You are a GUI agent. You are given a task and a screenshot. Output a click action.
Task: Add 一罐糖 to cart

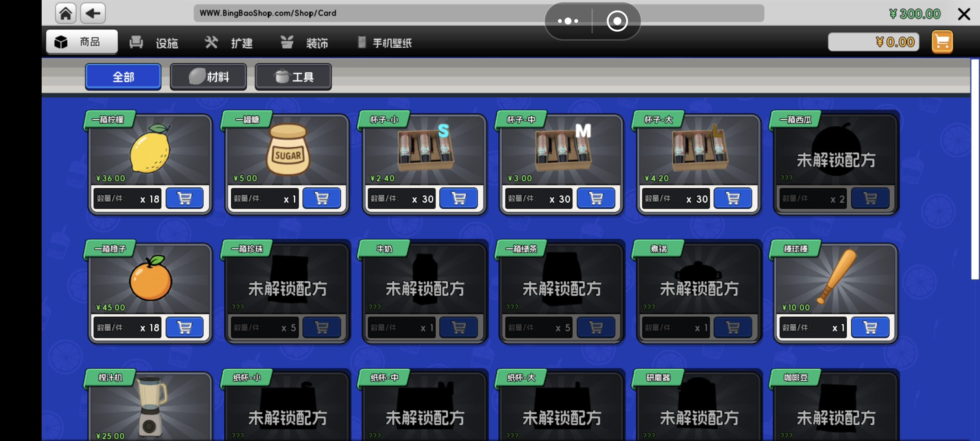pos(321,198)
